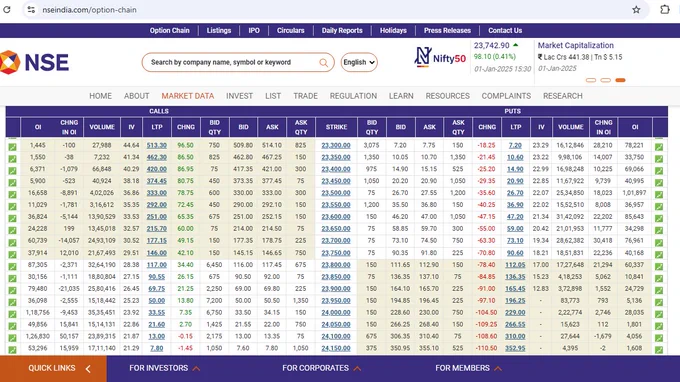
Task: Open calls chart icon for strike 23,300.00
Action: coord(13,147)
